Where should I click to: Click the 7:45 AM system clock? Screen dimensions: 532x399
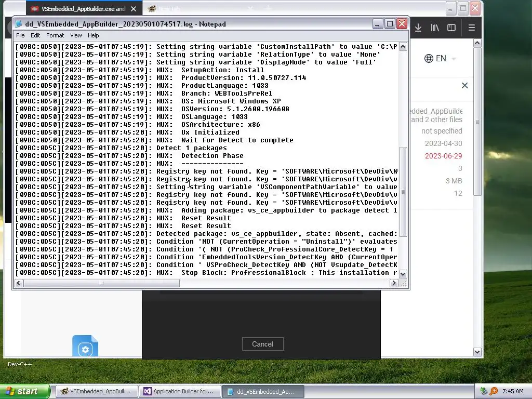click(x=513, y=391)
